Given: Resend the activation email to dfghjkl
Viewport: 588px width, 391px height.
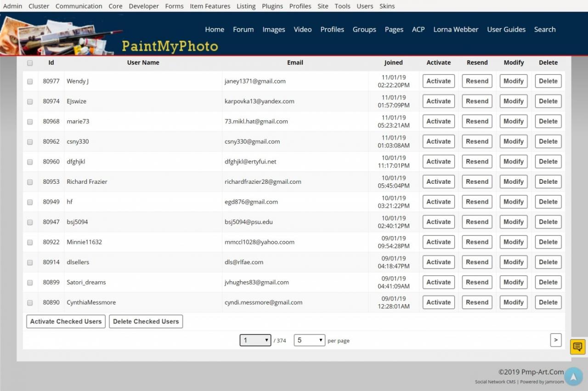Looking at the screenshot, I should 477,162.
